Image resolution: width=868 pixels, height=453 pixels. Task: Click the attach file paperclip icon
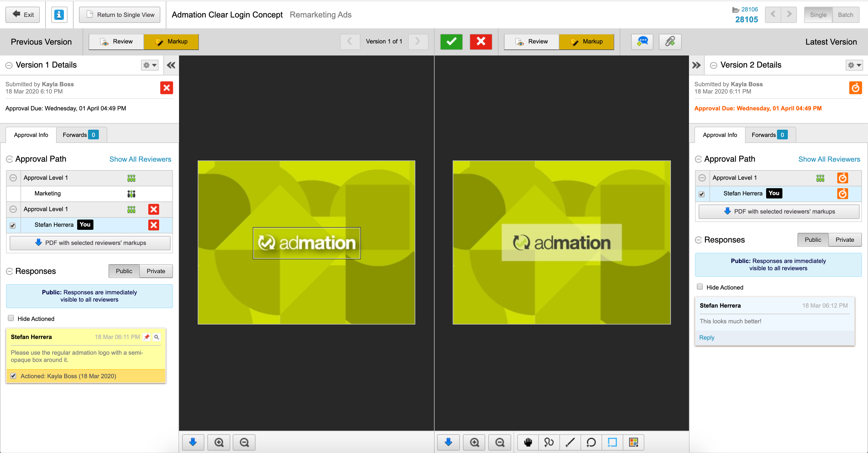click(x=670, y=42)
